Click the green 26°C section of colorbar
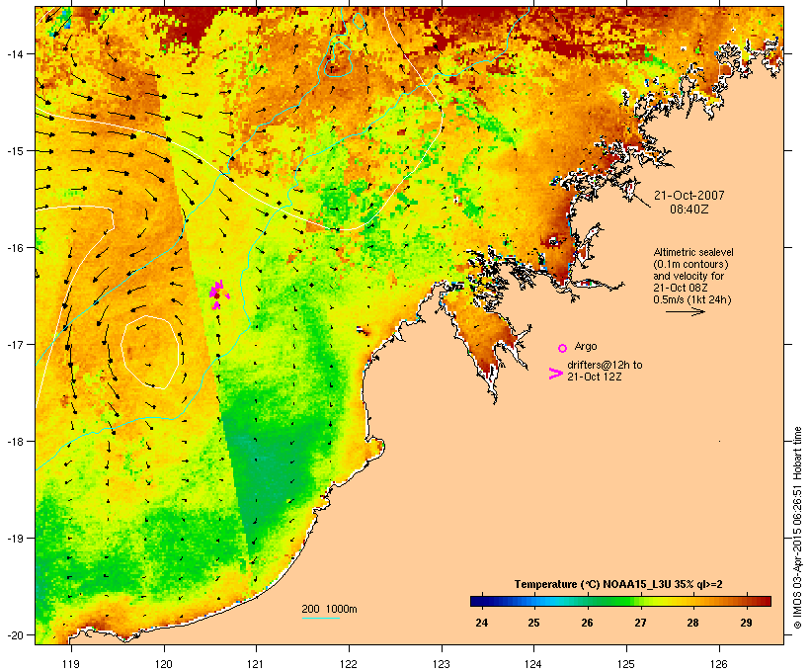Screen dimensions: 810x672 click(588, 601)
